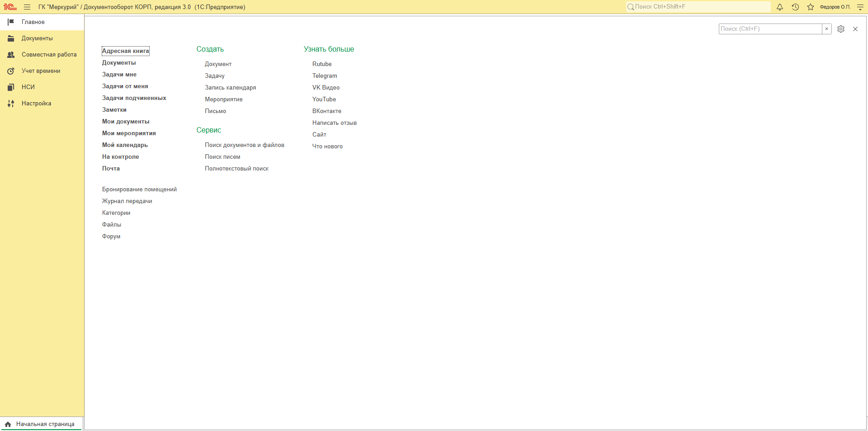Open favorites star icon
868x431 pixels.
[811, 7]
